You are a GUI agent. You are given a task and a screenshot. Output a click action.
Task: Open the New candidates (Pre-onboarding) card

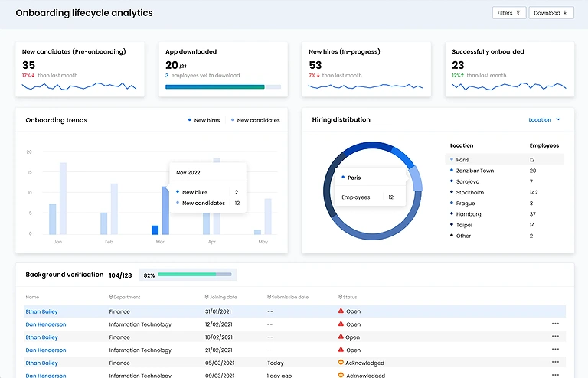click(80, 70)
